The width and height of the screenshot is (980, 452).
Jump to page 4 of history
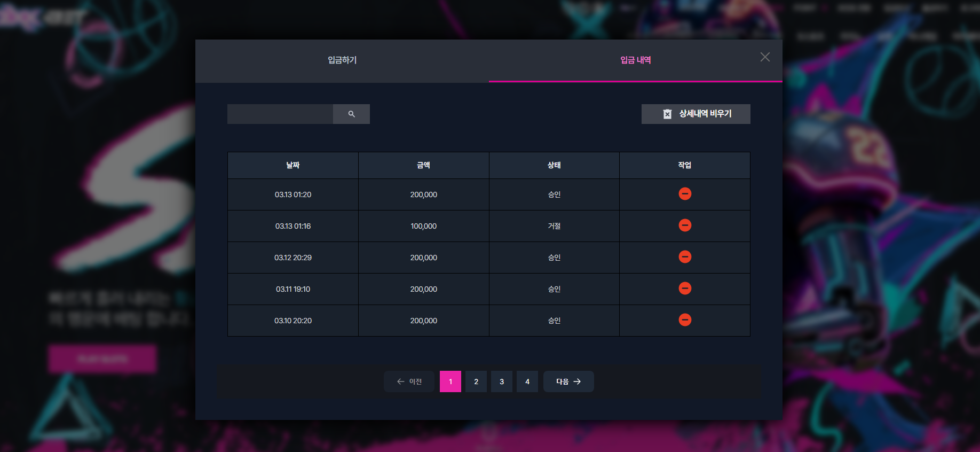click(527, 381)
